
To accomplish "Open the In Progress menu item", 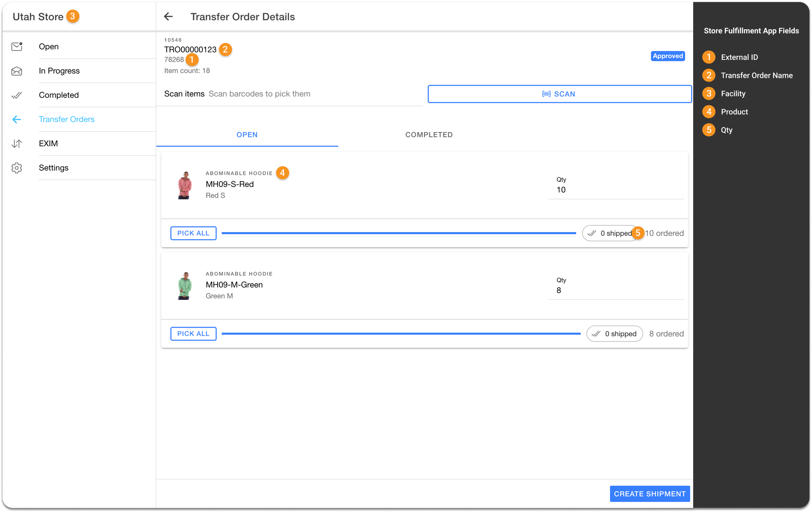I will coord(59,71).
